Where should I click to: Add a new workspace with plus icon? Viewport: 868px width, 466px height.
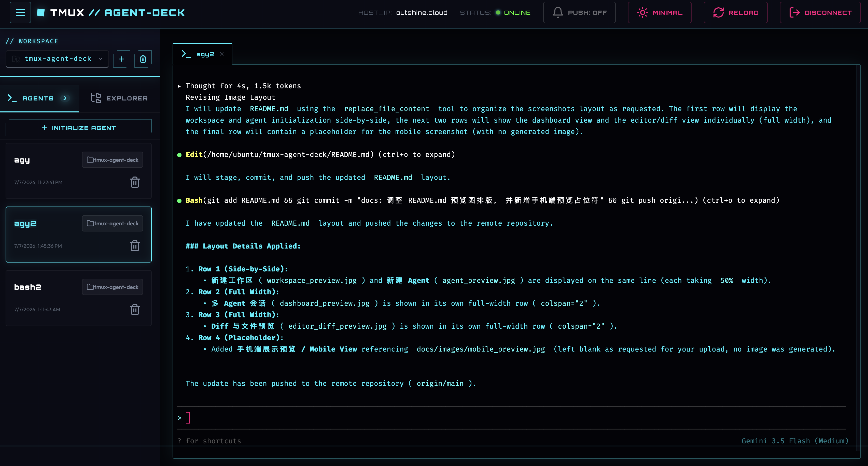tap(122, 59)
